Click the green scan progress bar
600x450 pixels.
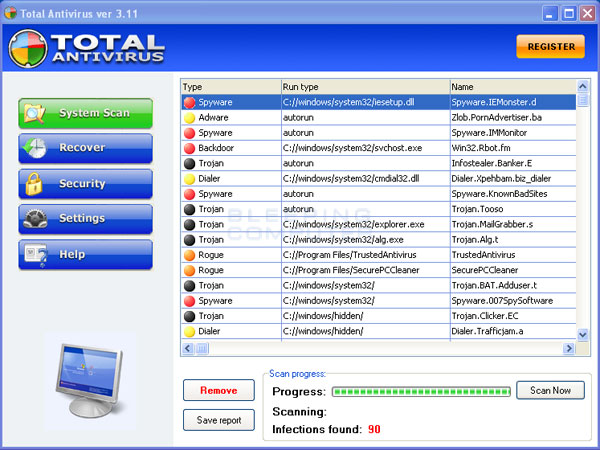coord(420,391)
